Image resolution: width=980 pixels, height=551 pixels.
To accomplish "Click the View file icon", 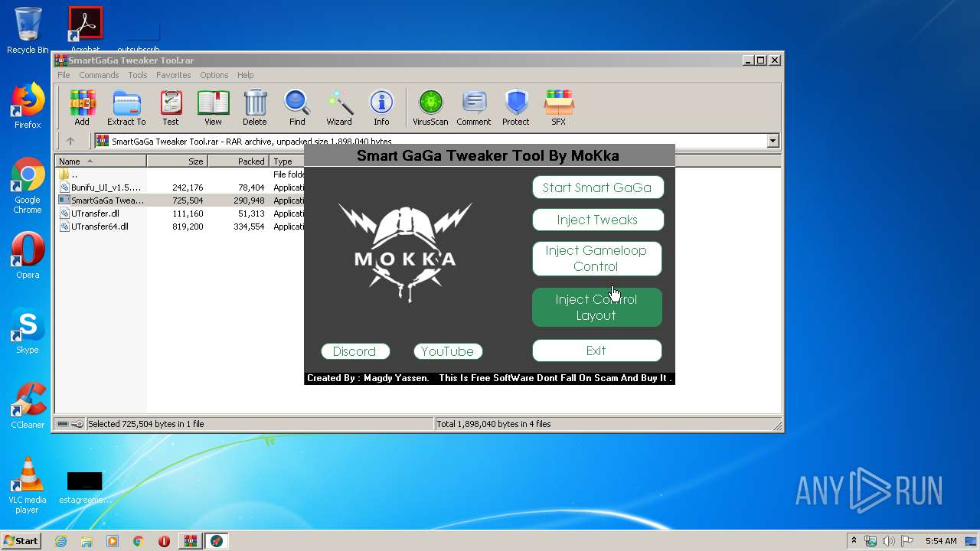I will (x=213, y=107).
